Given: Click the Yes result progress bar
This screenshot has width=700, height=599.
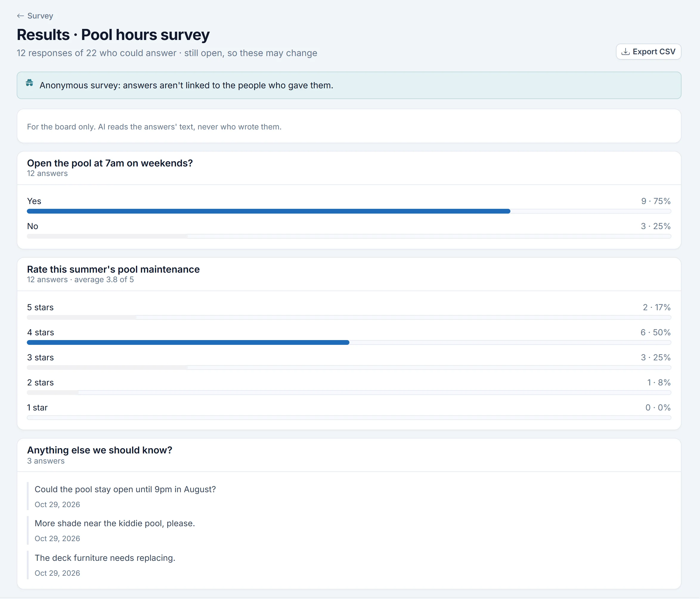Looking at the screenshot, I should (349, 211).
